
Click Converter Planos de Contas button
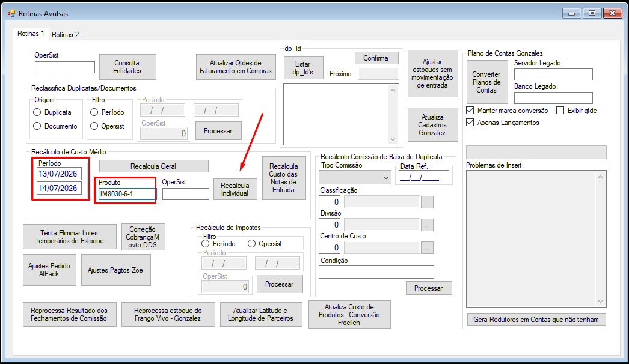click(486, 82)
